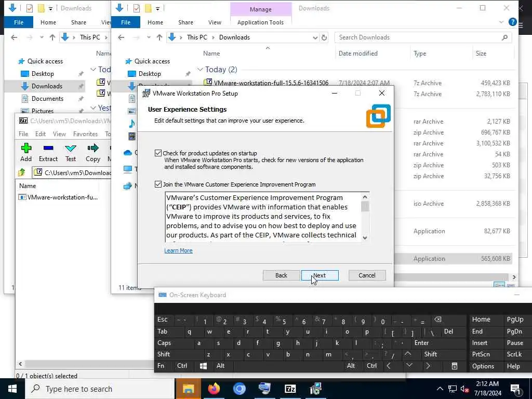Sort by Date modified column
This screenshot has height=399, width=532.
(358, 54)
